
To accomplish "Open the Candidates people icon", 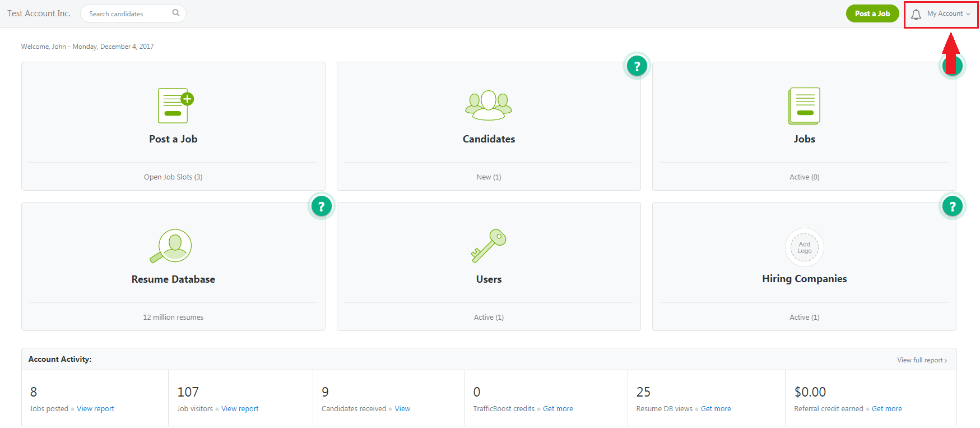I will 489,105.
